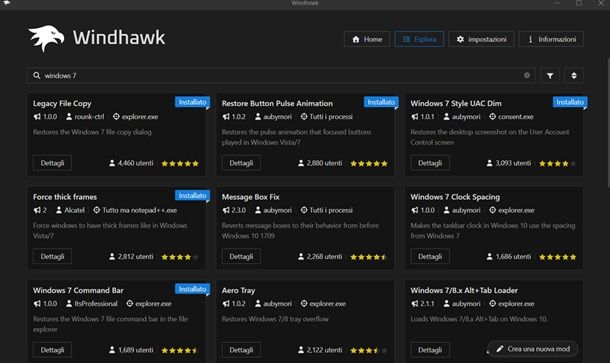Click author icon next to ItsProfessional
Screen dimensions: 610x363
click(69, 303)
